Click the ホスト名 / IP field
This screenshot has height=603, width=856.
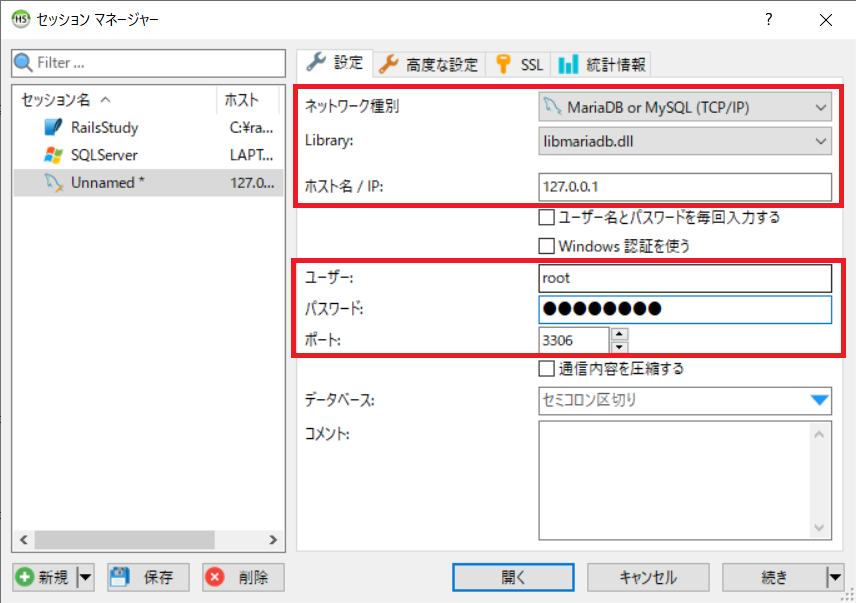click(685, 187)
